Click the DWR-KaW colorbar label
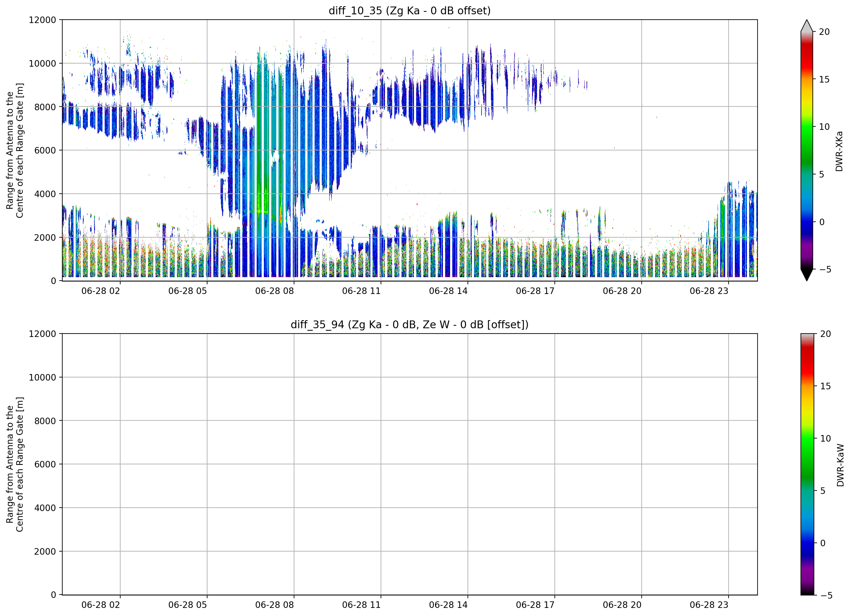Viewport: 851px width, 616px height. tap(840, 465)
